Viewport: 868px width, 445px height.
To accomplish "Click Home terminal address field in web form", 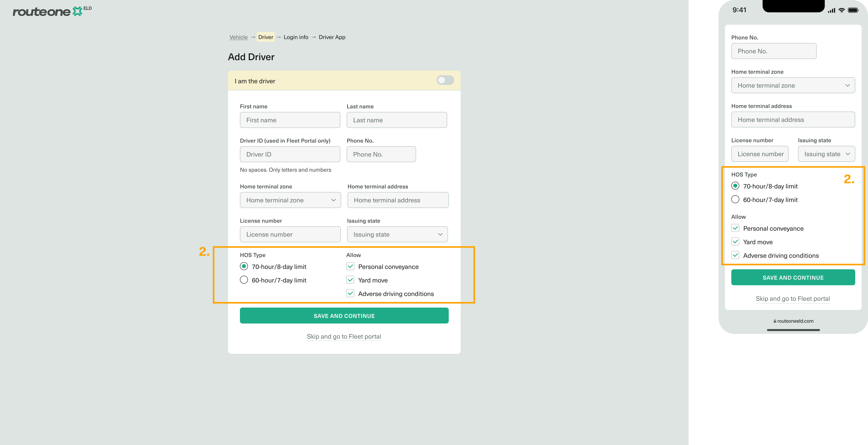I will (398, 200).
